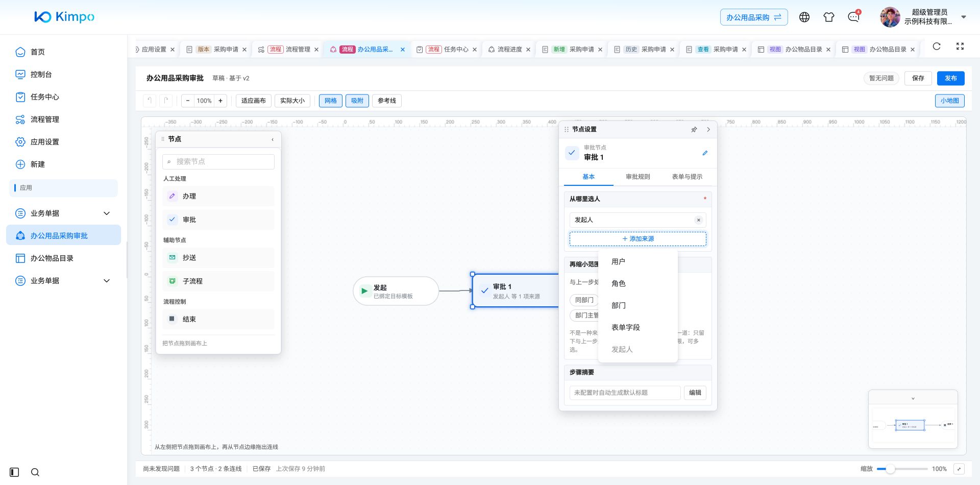
Task: Open the theme shirt icon
Action: pyautogui.click(x=829, y=17)
